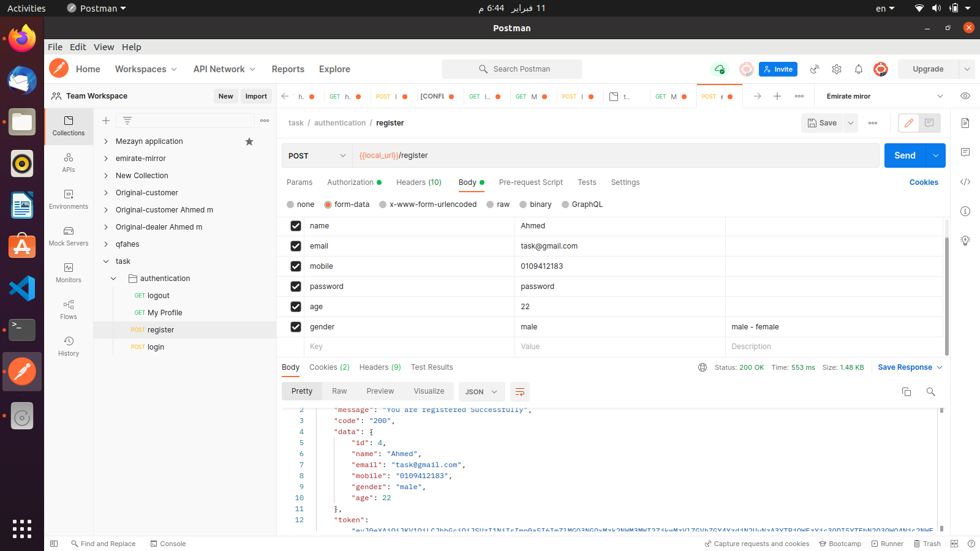980x551 pixels.
Task: Open the Test Results response tab
Action: [432, 367]
